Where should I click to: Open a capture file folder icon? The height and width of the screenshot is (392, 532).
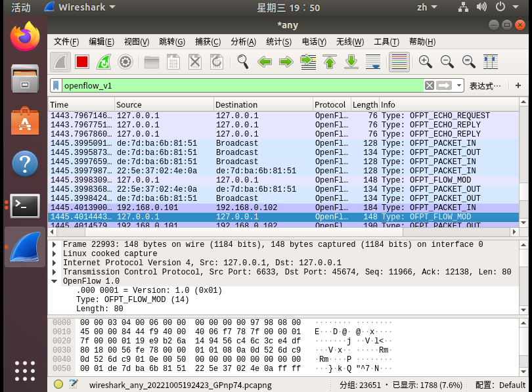152,62
